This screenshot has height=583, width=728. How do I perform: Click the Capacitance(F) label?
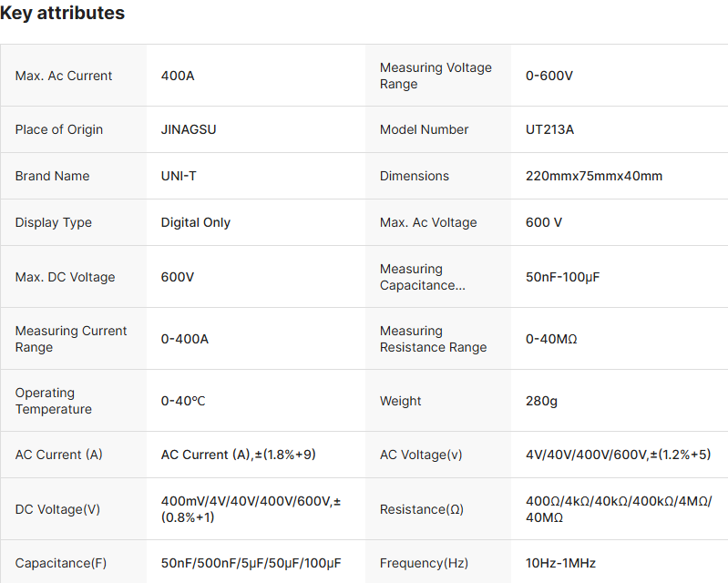pyautogui.click(x=61, y=563)
